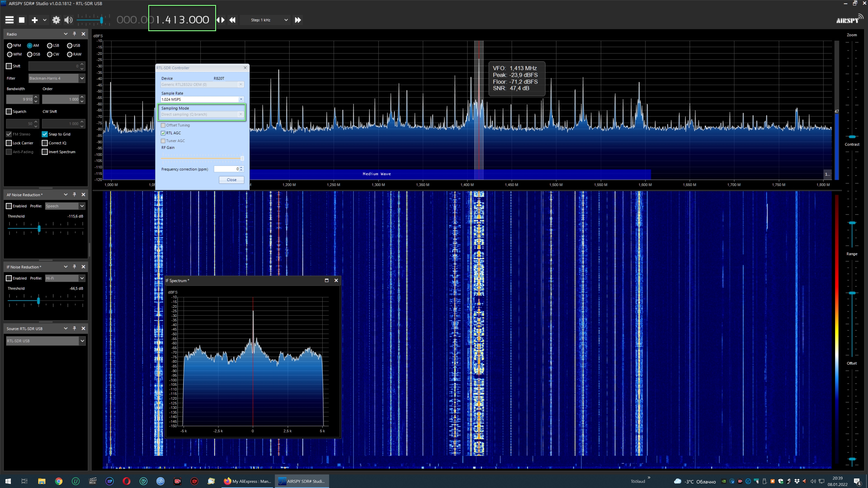Screen dimensions: 868x488
Task: Collapse the Radio panel chevron
Action: click(x=66, y=34)
